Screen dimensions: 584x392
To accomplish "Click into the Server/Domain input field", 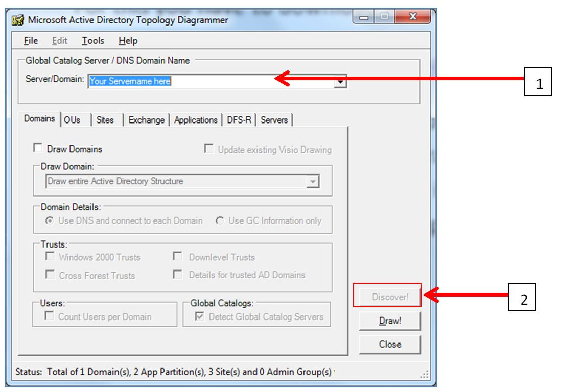I will [x=211, y=81].
